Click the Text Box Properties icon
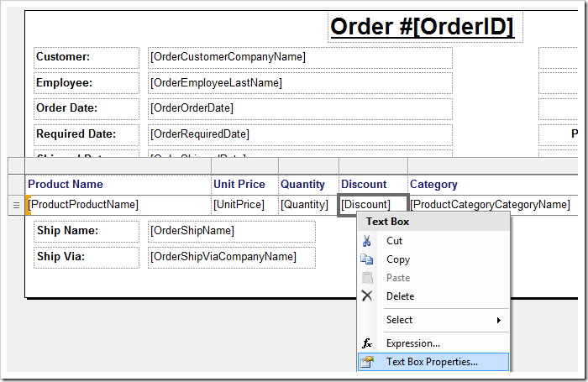The height and width of the screenshot is (382, 588). [x=367, y=362]
